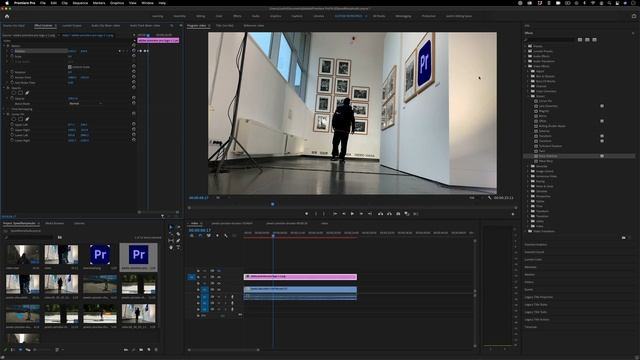Viewport: 640px width, 360px height.
Task: Switch to Lumetri Scopes tab
Action: pos(72,26)
